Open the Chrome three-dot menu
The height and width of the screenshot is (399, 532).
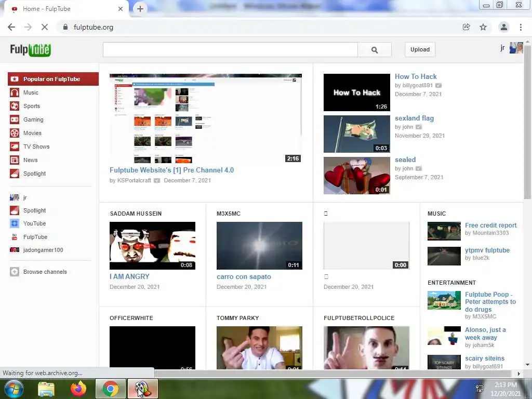(521, 27)
